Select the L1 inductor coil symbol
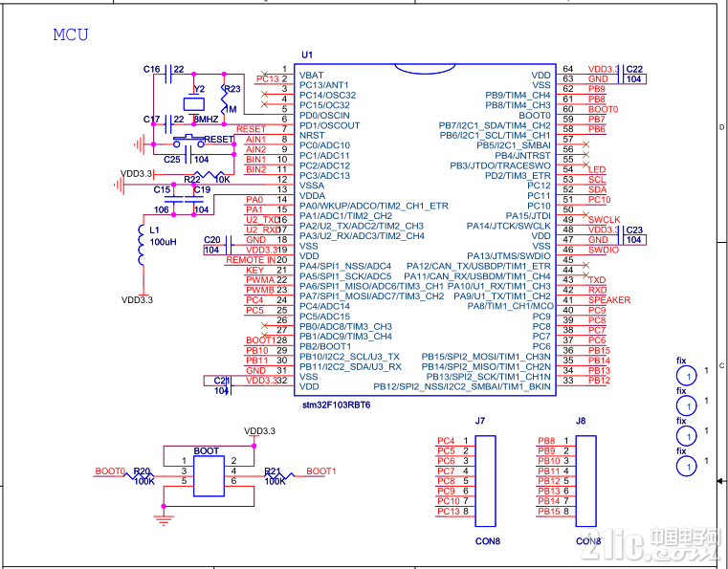The image size is (728, 569). pyautogui.click(x=141, y=245)
